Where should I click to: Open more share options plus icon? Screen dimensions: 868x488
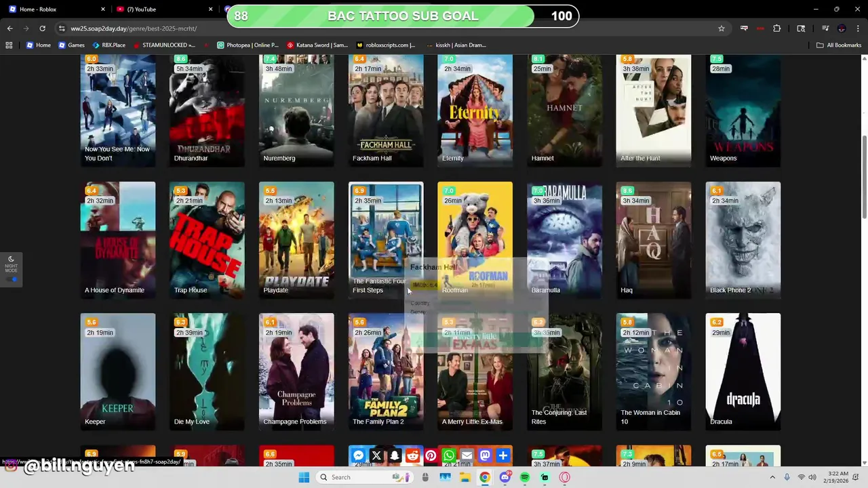click(x=503, y=455)
